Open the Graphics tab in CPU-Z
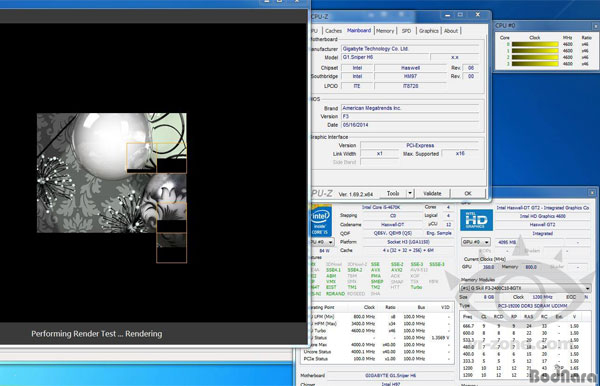 429,31
